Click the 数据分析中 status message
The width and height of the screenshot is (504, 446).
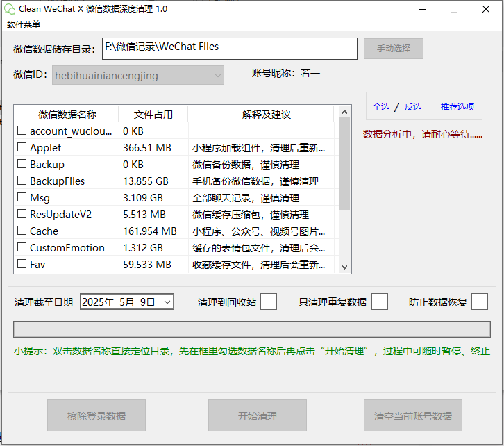422,134
